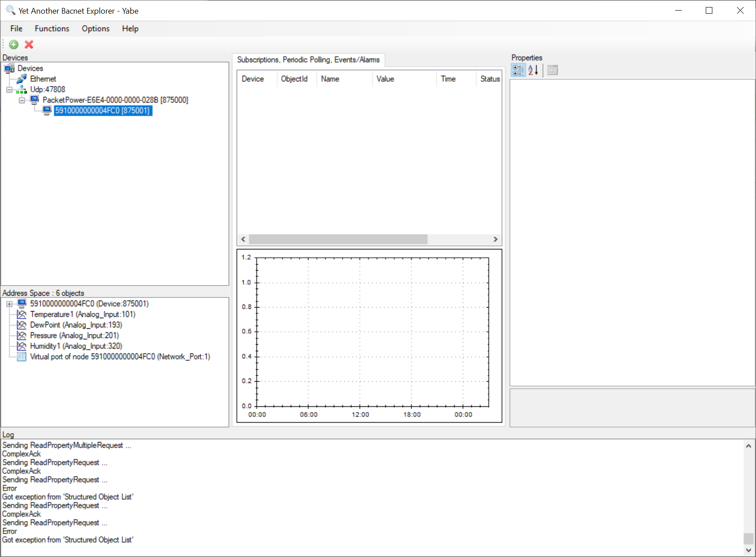
Task: Click the Temperature1 analog input icon
Action: pos(22,314)
